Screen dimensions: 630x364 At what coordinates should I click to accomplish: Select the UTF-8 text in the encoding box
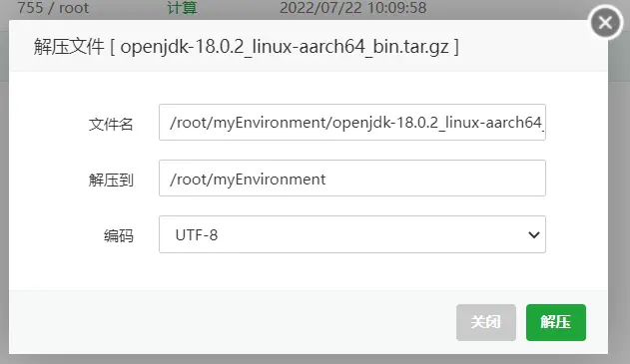(x=197, y=235)
